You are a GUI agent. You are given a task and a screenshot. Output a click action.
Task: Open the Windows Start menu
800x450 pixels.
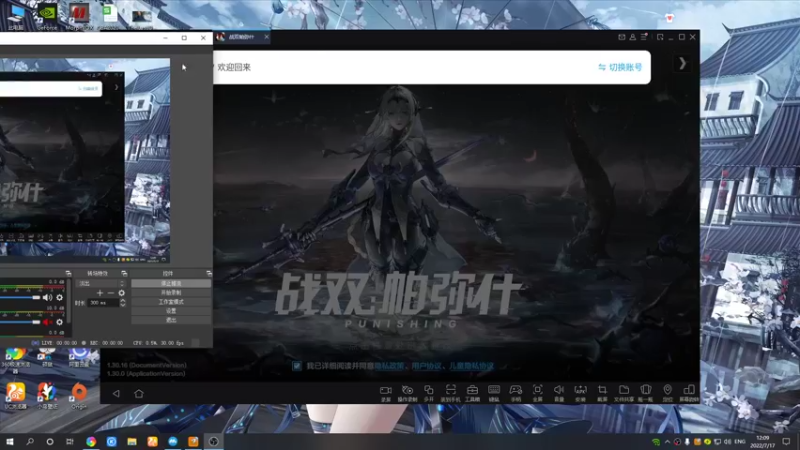[10, 441]
